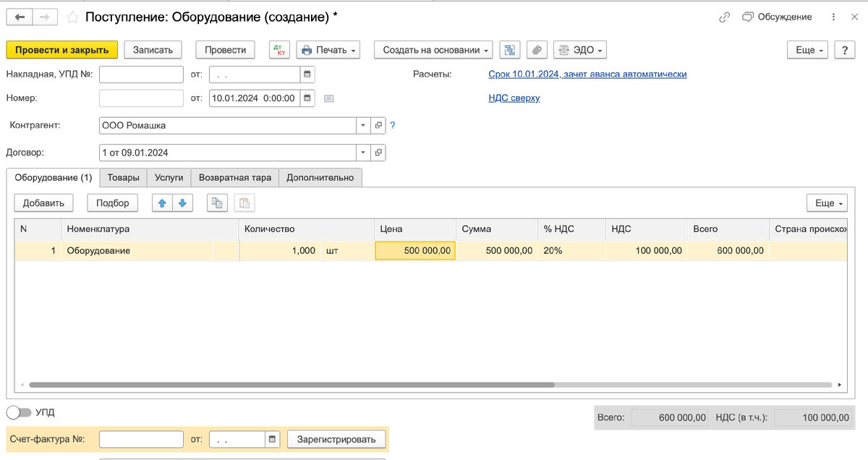Expand the Печать dropdown
The height and width of the screenshot is (460, 868).
tap(328, 50)
